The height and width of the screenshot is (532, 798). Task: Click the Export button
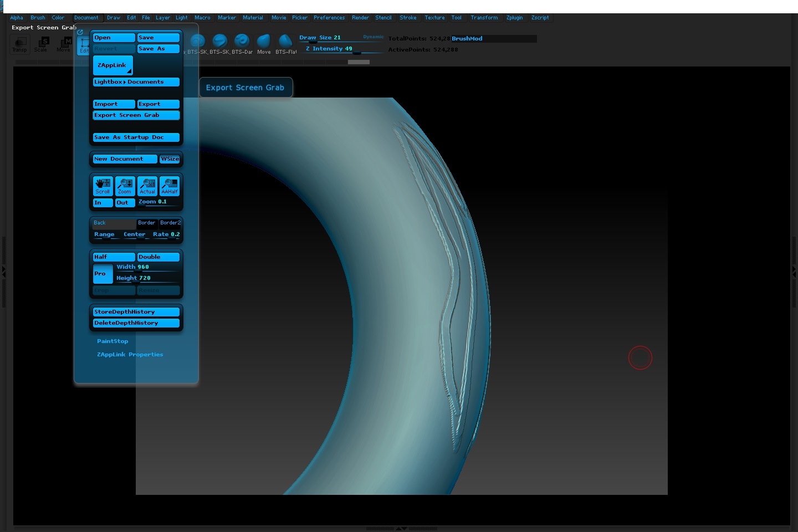pyautogui.click(x=158, y=104)
